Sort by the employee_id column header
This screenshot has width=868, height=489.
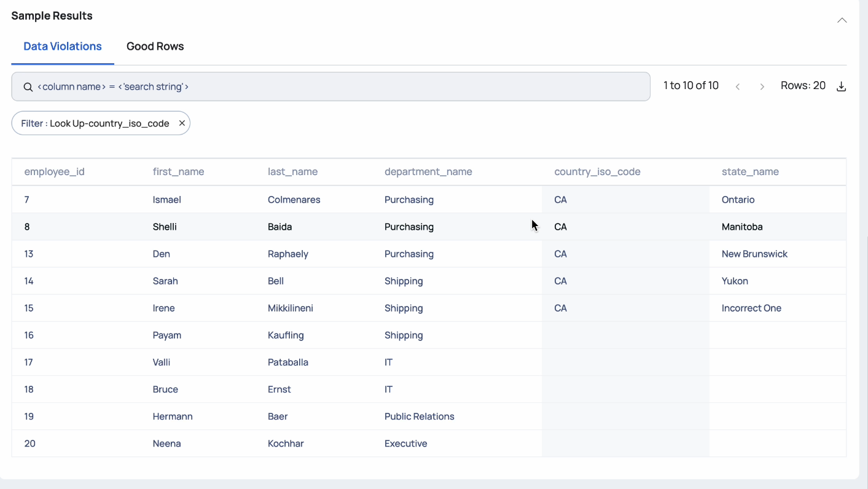pyautogui.click(x=54, y=171)
